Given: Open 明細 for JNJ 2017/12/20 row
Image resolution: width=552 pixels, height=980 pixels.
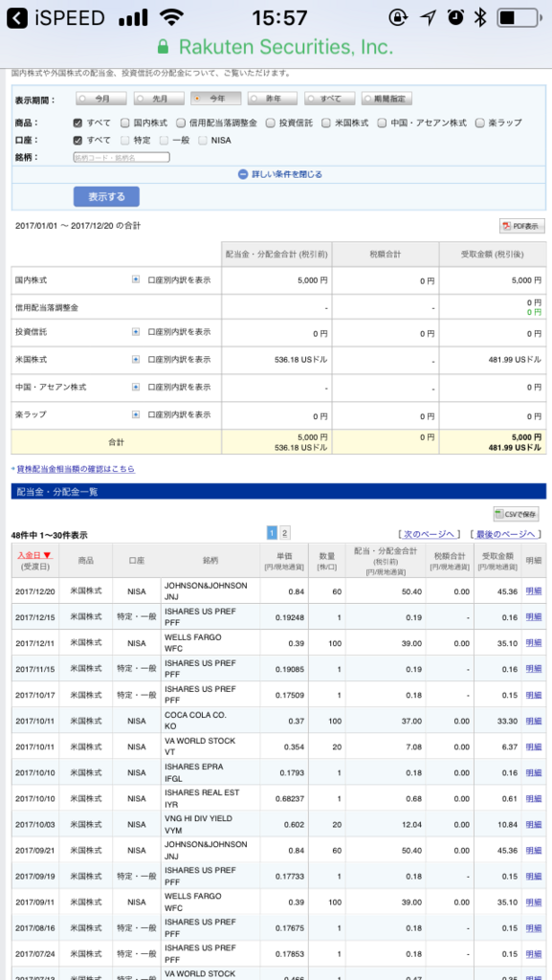Looking at the screenshot, I should [x=534, y=591].
